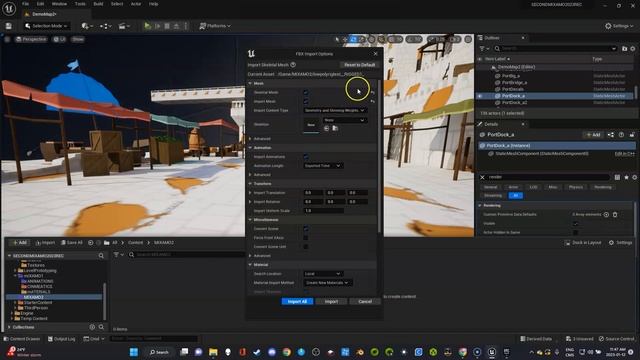Click the green Play button

(x=147, y=26)
